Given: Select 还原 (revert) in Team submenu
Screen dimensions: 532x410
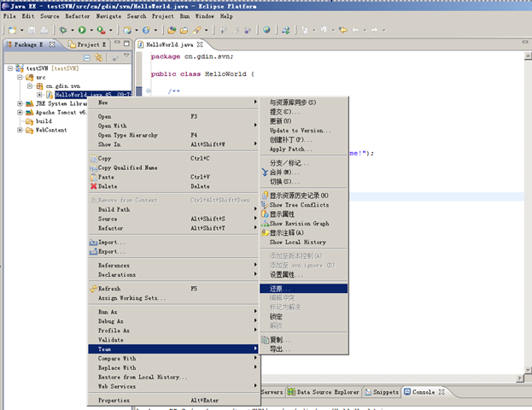Looking at the screenshot, I should pyautogui.click(x=304, y=289).
